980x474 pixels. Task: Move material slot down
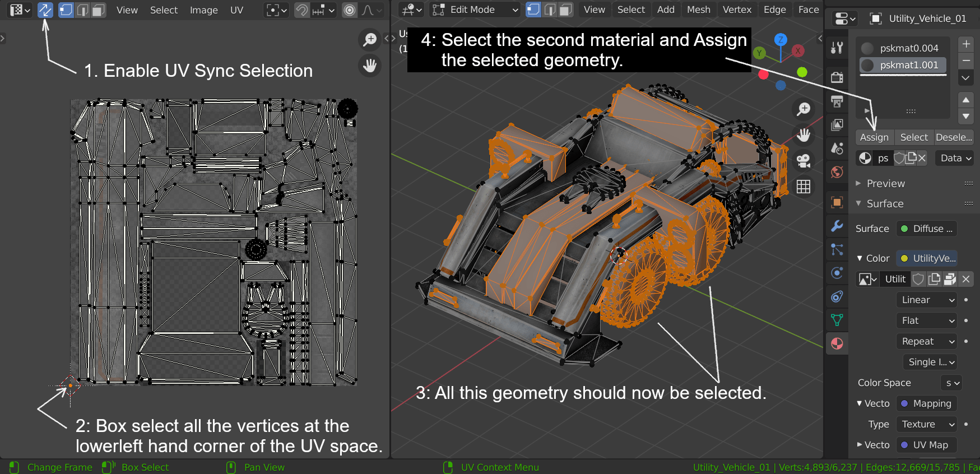coord(966,116)
